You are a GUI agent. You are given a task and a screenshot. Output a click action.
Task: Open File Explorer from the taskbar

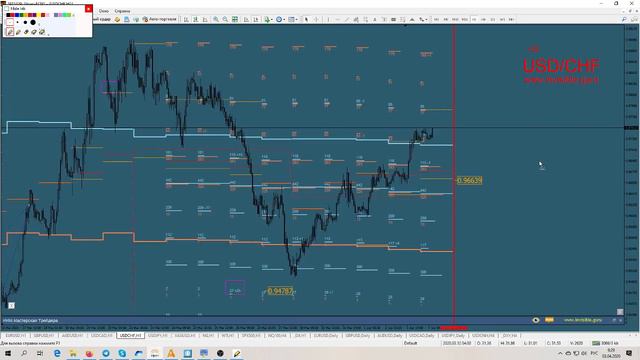73,353
